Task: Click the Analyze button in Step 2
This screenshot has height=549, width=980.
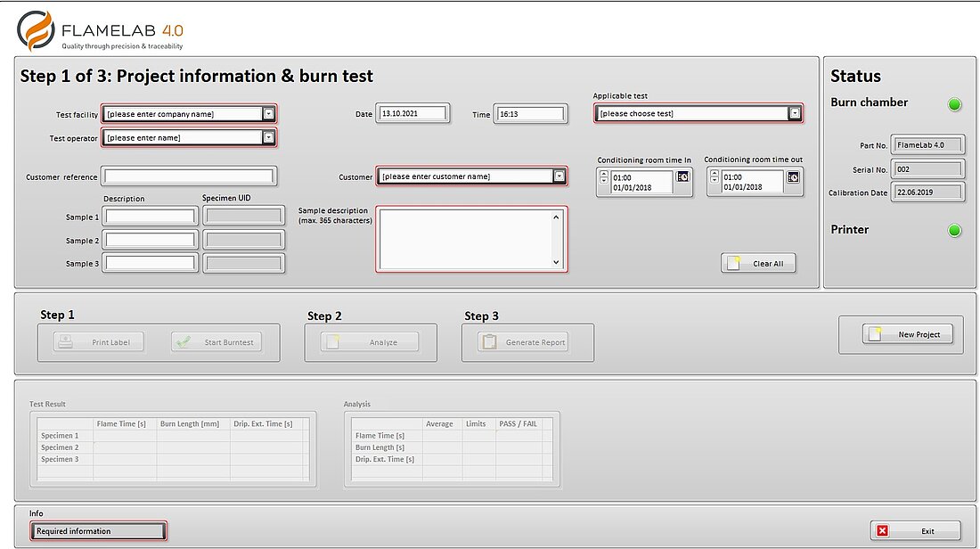Action: (x=370, y=342)
